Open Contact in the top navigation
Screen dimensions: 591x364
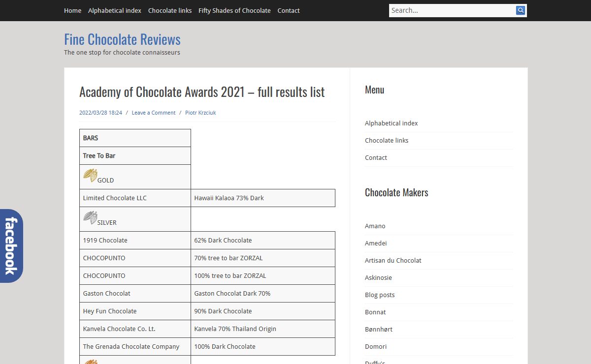click(289, 10)
